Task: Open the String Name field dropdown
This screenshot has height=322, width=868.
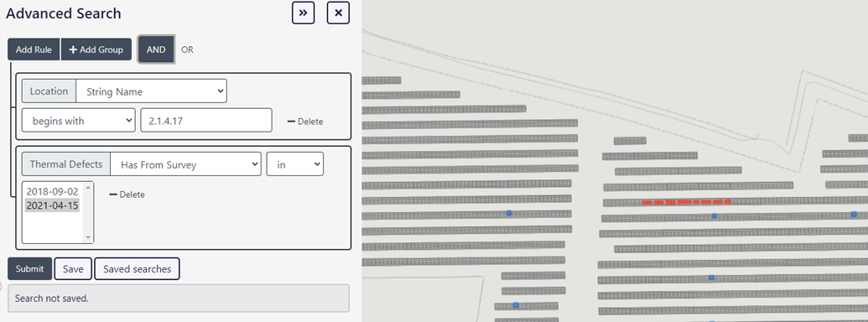Action: coord(151,91)
